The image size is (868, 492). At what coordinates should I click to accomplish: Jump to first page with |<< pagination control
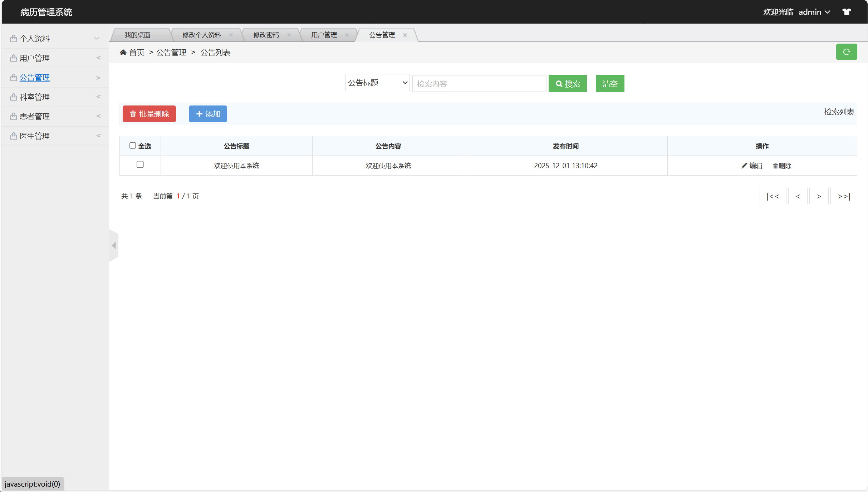(773, 196)
